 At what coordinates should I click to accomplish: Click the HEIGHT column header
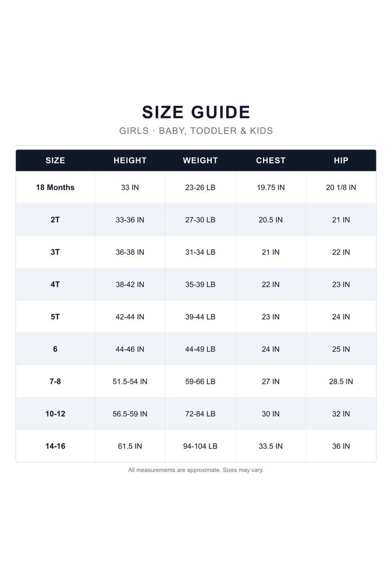[x=130, y=160]
